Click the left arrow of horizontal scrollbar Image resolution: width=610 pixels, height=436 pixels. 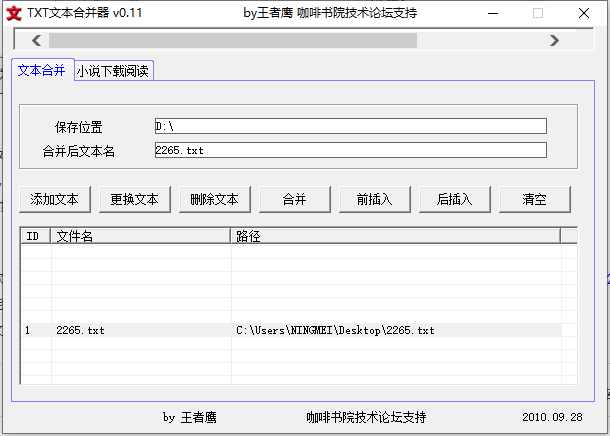[36, 40]
